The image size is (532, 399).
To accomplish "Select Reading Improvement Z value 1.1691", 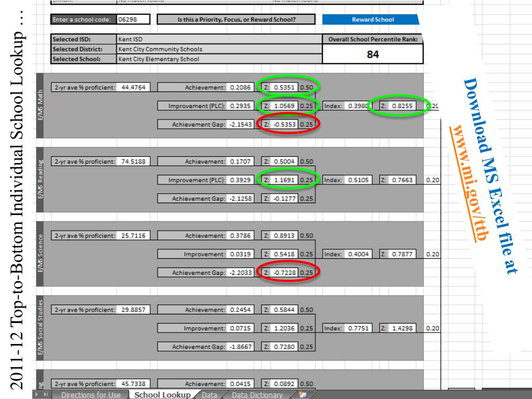I will (x=284, y=180).
